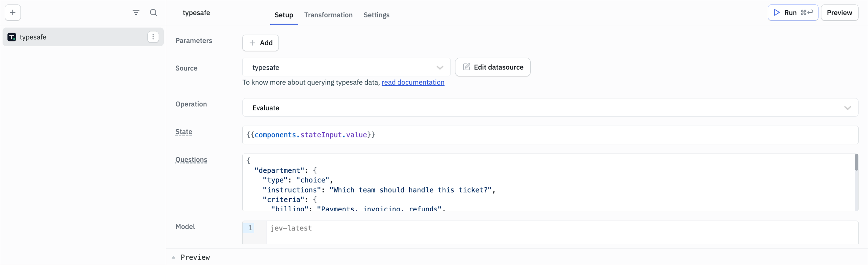Click the plus icon to add a new query

(13, 12)
